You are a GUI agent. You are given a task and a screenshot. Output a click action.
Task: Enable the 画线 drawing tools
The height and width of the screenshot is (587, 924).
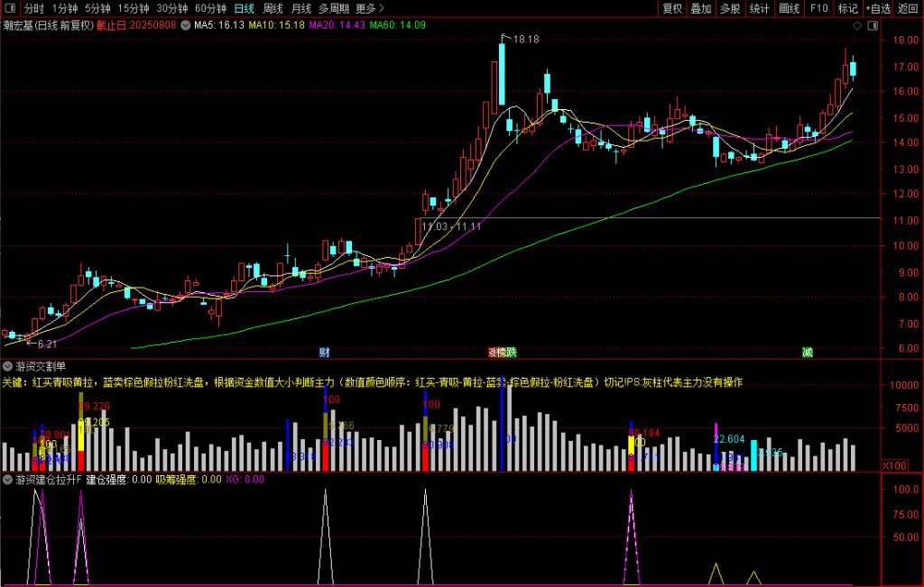coord(789,8)
